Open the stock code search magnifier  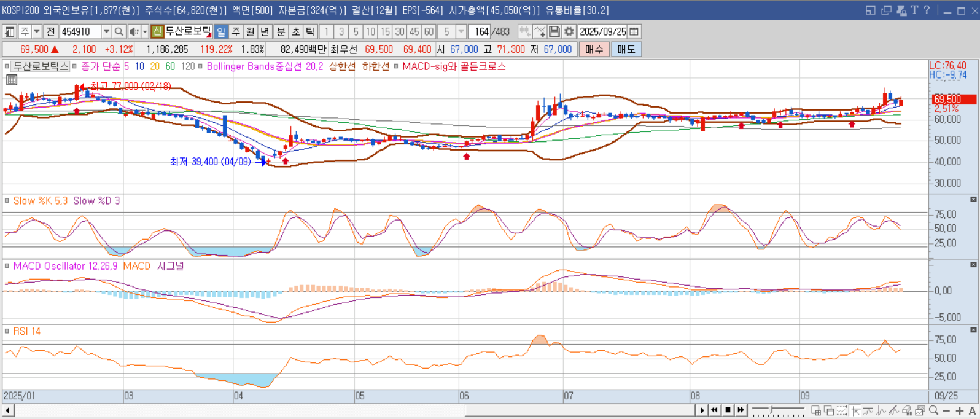point(119,31)
